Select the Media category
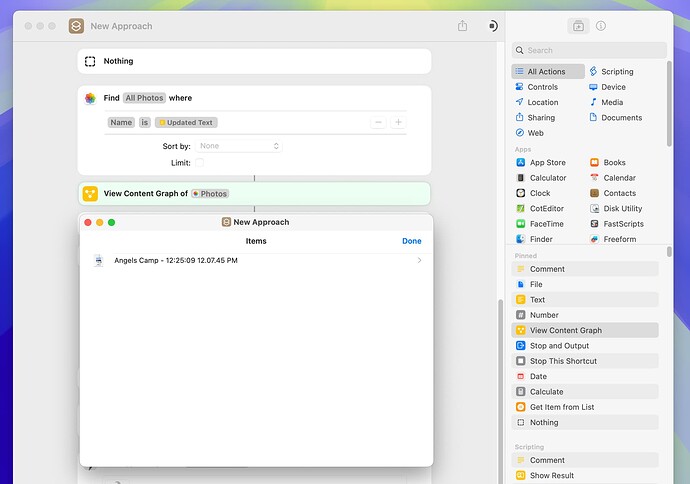The height and width of the screenshot is (484, 690). point(606,102)
